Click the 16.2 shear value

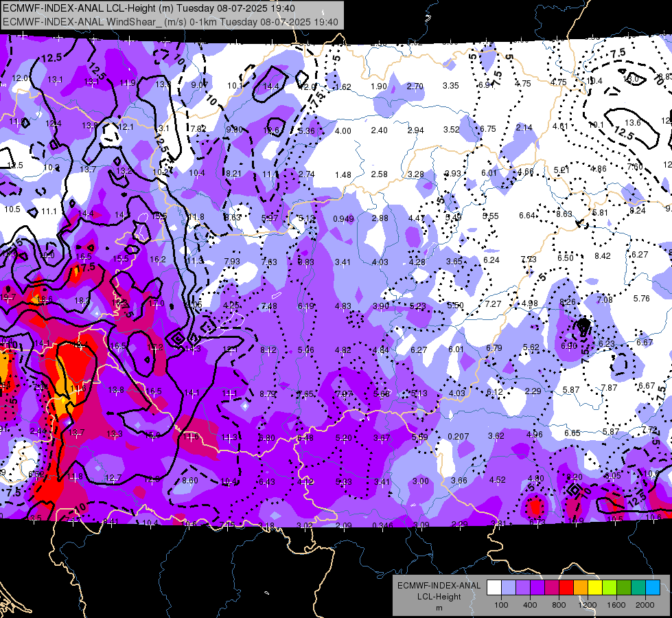tap(158, 260)
